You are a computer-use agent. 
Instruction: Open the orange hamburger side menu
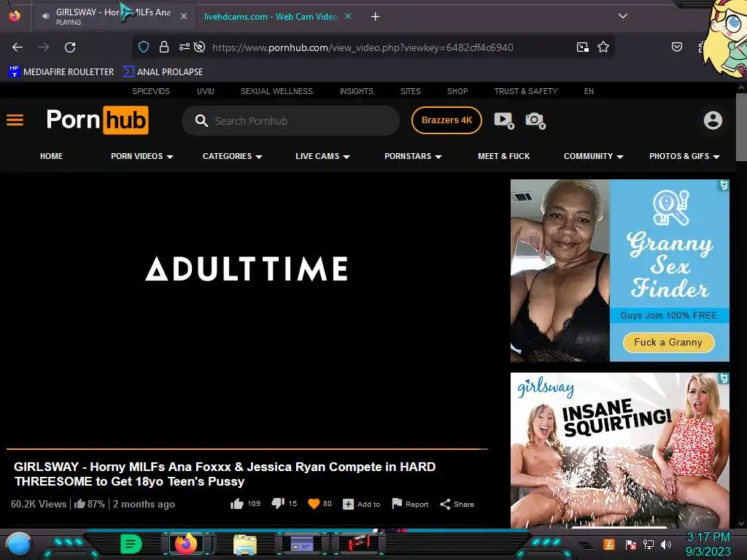(15, 120)
